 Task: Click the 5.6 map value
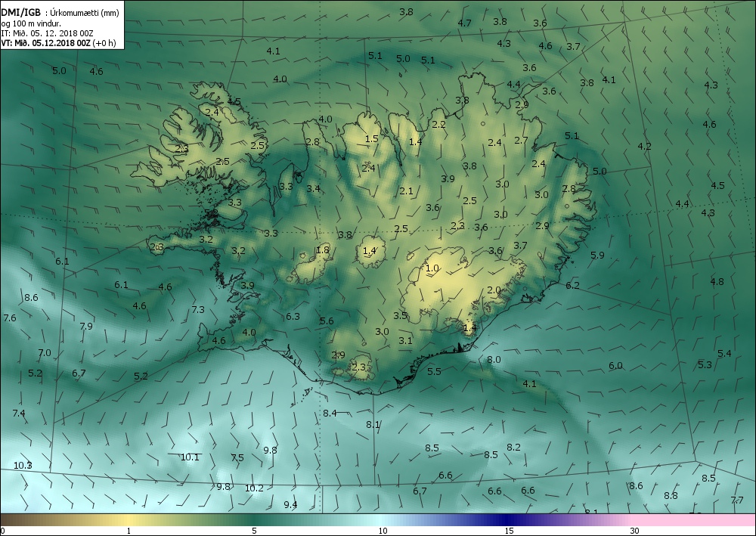click(x=327, y=321)
